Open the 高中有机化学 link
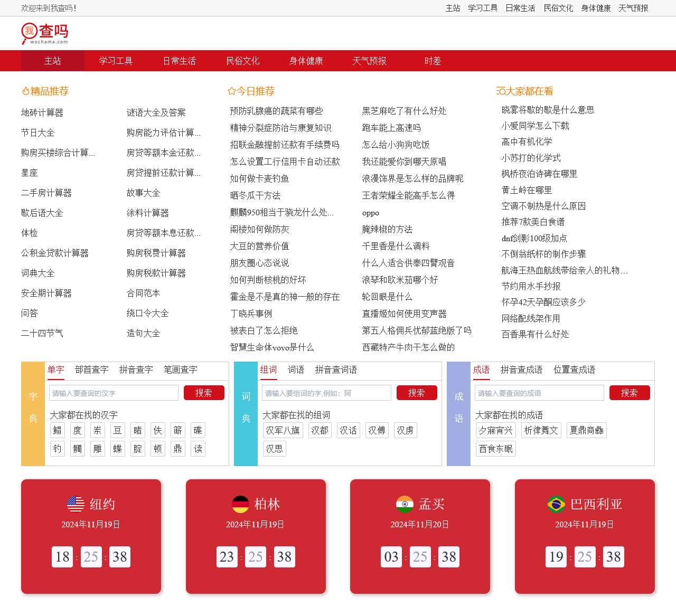 (x=527, y=141)
